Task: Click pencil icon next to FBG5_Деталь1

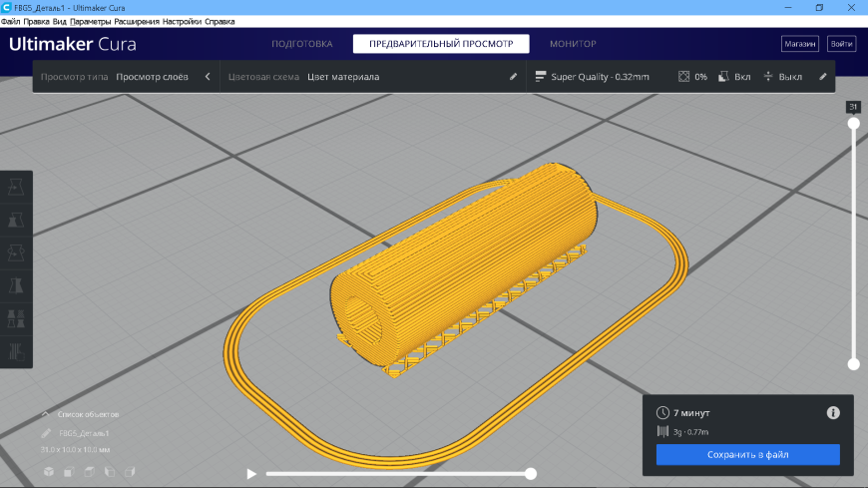Action: (46, 433)
